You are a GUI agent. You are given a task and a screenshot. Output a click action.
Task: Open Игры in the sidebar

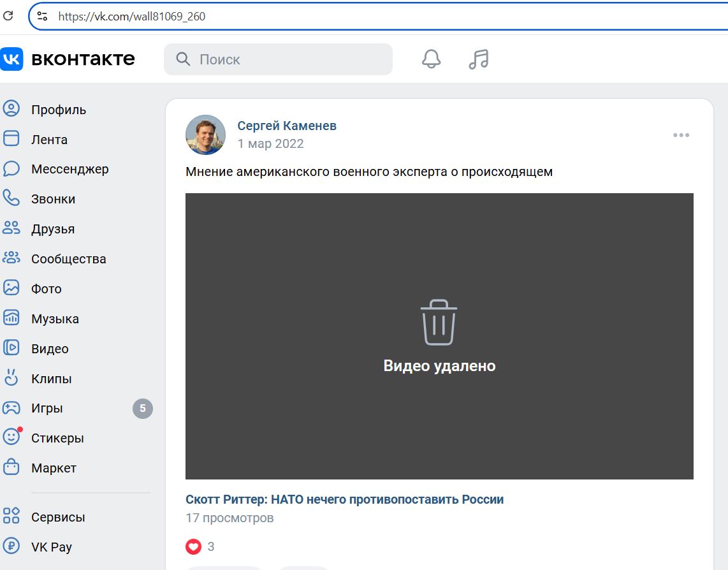point(47,408)
